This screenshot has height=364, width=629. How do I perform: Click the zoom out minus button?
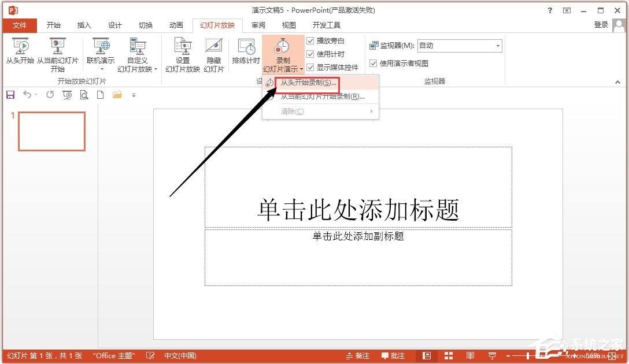pyautogui.click(x=508, y=355)
